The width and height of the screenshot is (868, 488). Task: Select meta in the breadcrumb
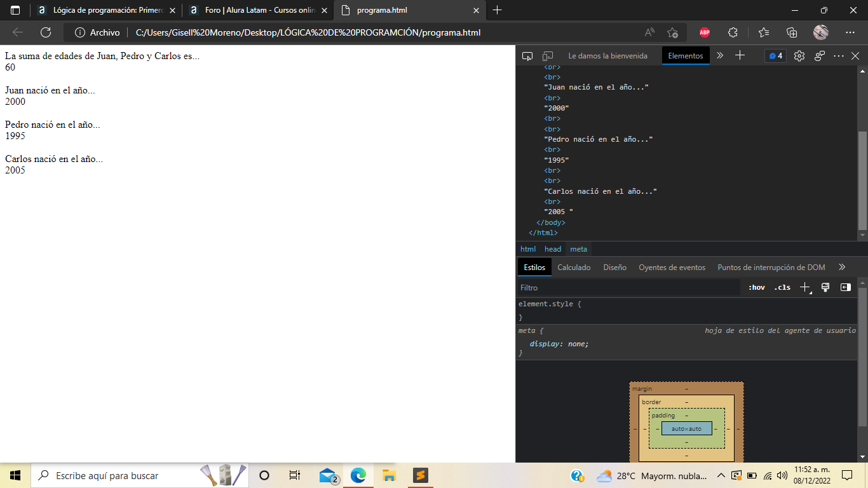[x=578, y=249]
